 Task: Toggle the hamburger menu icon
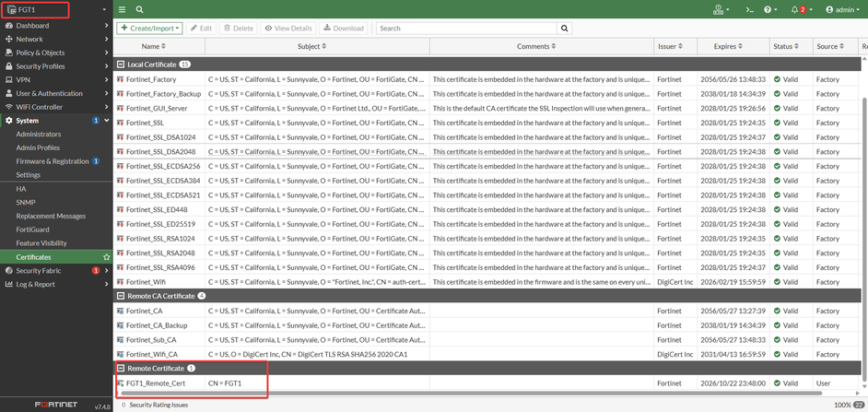[122, 9]
